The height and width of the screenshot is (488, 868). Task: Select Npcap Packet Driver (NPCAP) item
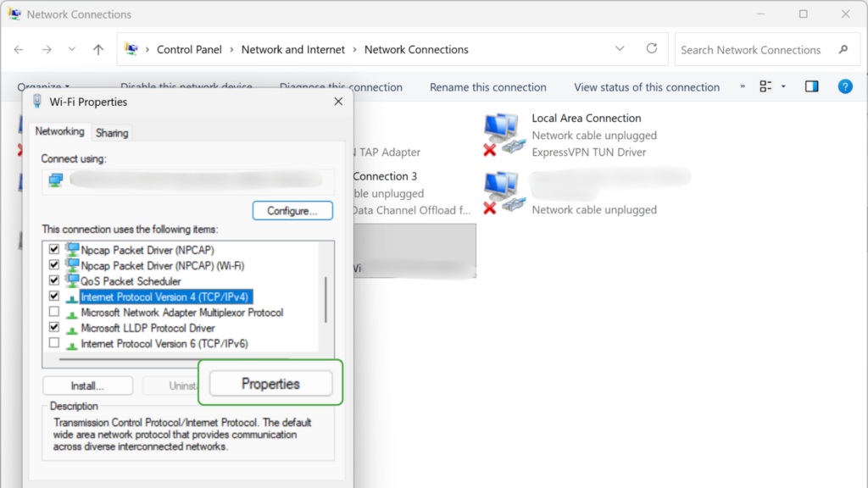click(147, 250)
